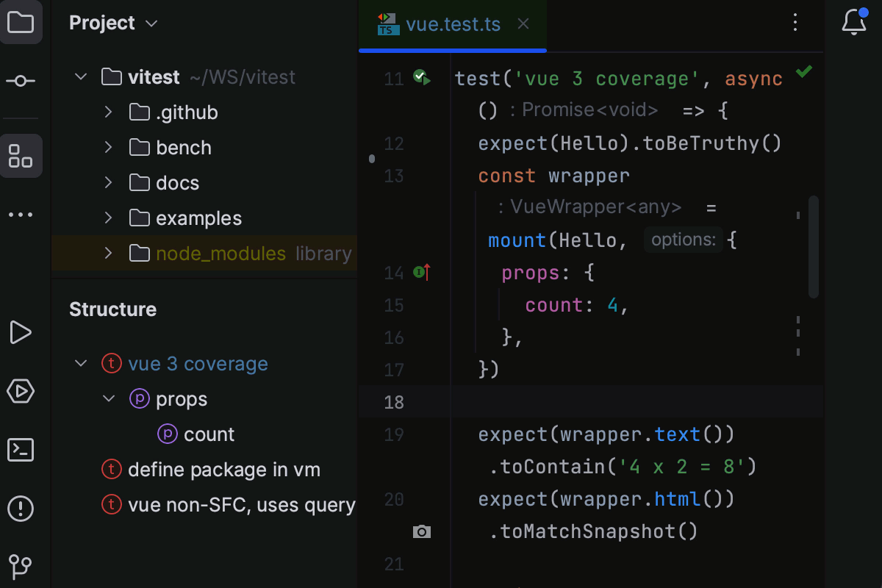Open the More tool windows menu
The image size is (882, 588).
[21, 214]
